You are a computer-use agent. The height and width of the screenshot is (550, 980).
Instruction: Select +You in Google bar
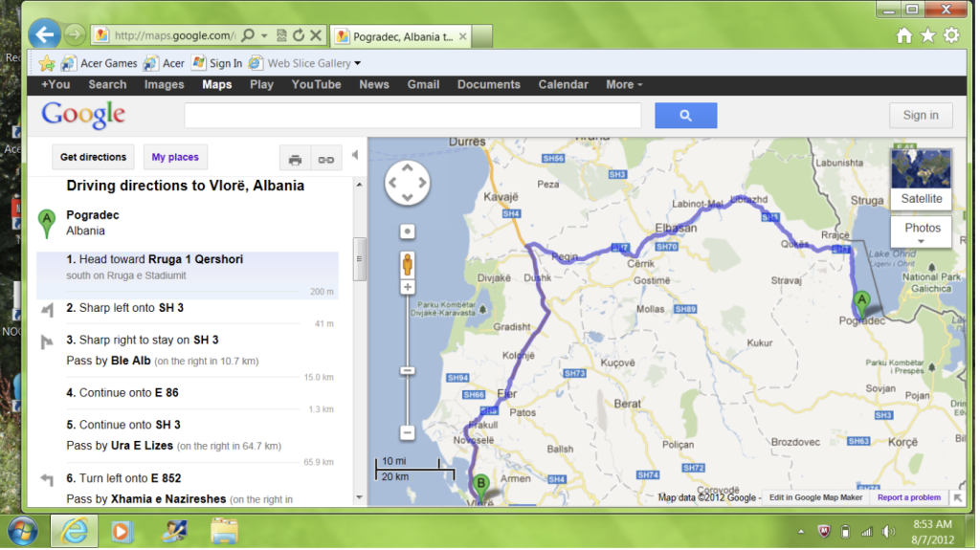pos(56,84)
